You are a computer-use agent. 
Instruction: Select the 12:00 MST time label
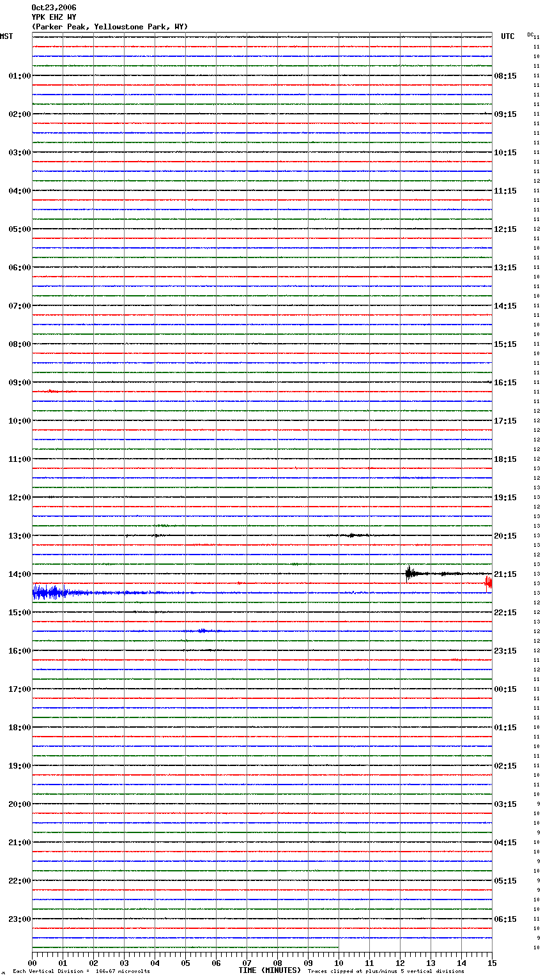(20, 498)
